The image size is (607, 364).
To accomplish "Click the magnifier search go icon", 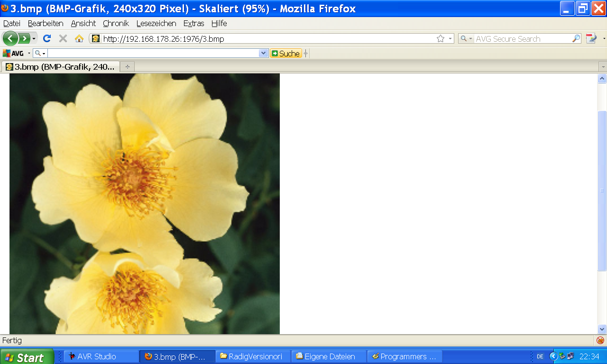I will [x=576, y=39].
